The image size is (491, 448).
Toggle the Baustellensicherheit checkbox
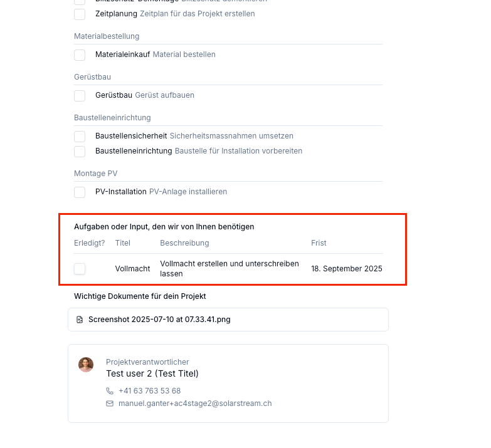point(80,136)
